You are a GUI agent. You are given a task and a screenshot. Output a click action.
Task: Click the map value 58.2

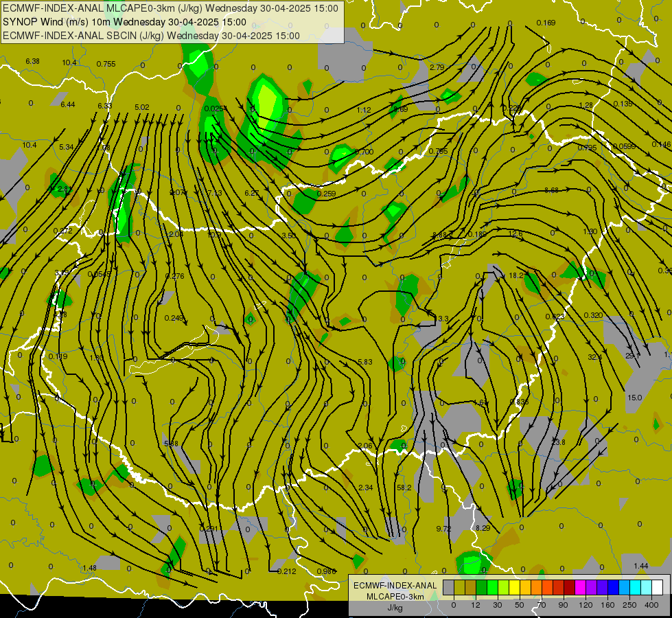click(404, 488)
